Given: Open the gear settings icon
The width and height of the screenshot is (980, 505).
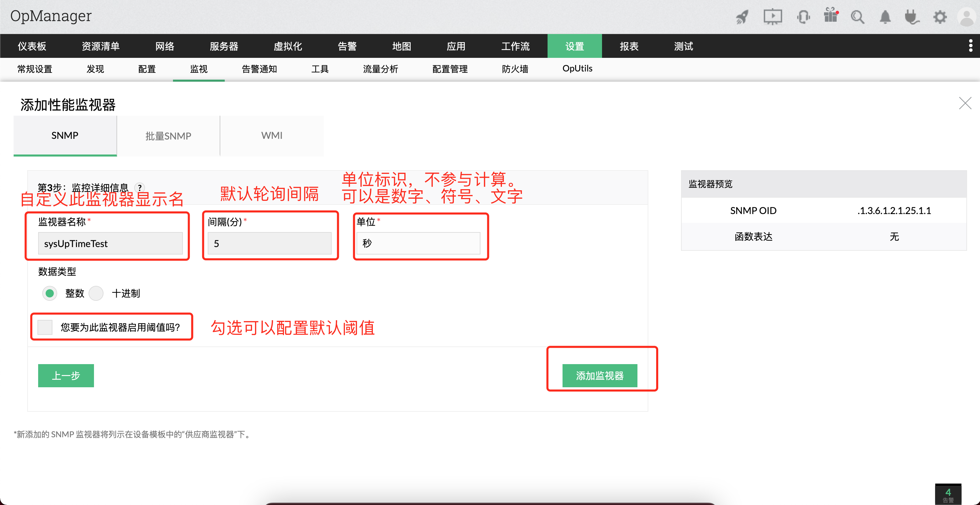Looking at the screenshot, I should click(940, 17).
